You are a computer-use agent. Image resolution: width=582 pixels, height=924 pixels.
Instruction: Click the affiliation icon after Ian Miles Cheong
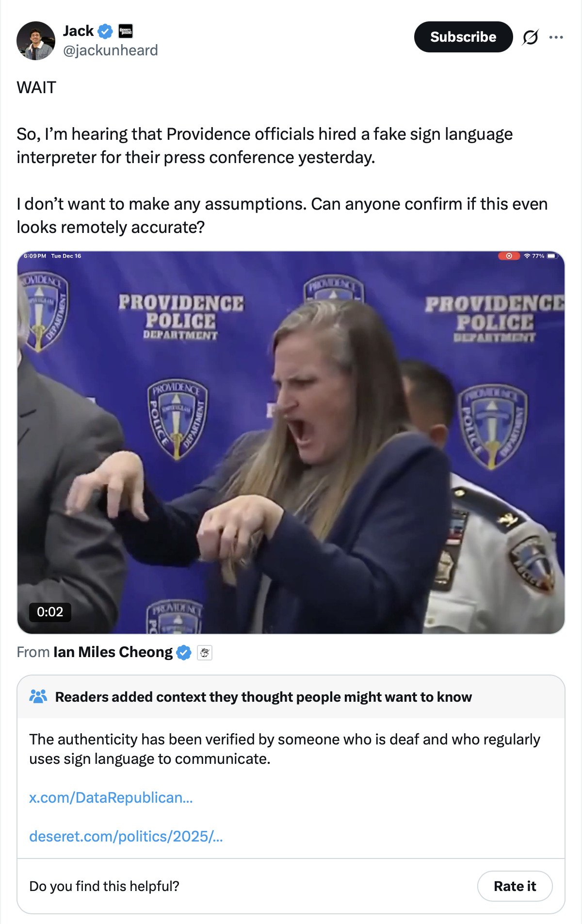(205, 653)
